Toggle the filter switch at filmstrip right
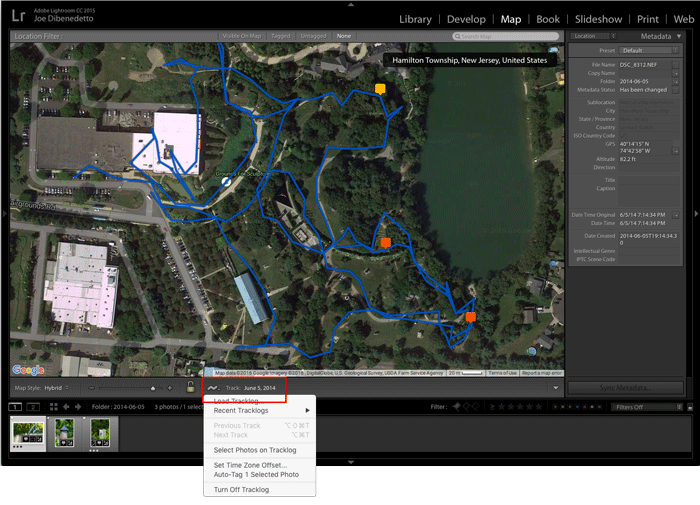Image resolution: width=700 pixels, height=505 pixels. (x=690, y=407)
